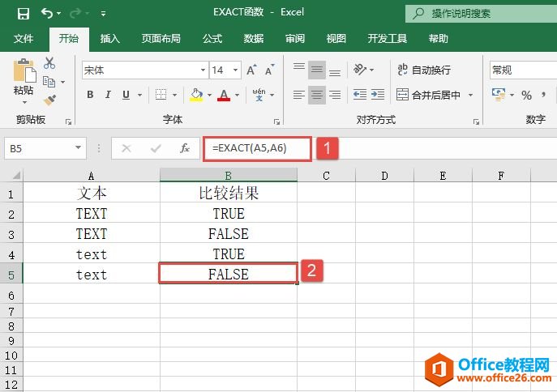Open the 文件 (File) menu
This screenshot has width=557, height=392.
(24, 38)
